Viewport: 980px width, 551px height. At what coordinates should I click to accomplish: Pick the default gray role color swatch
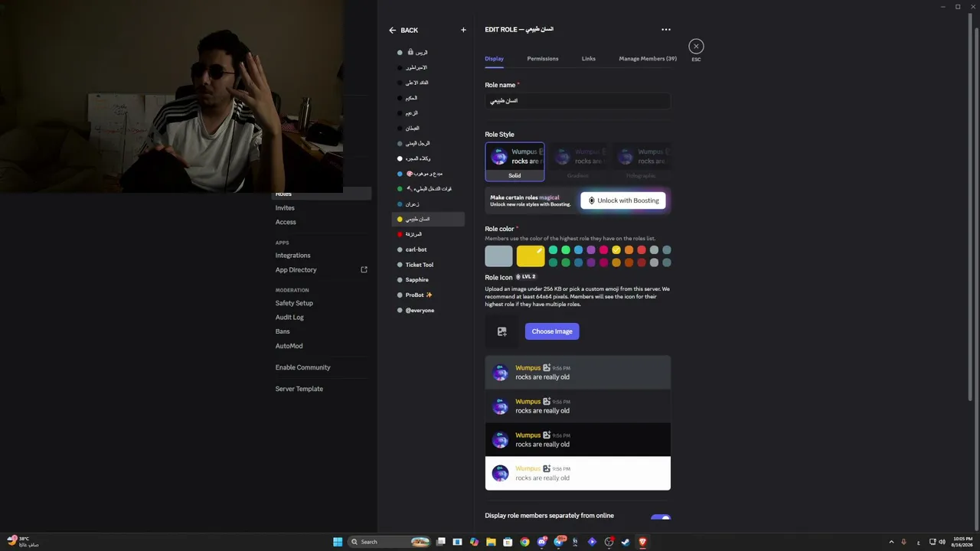click(498, 256)
